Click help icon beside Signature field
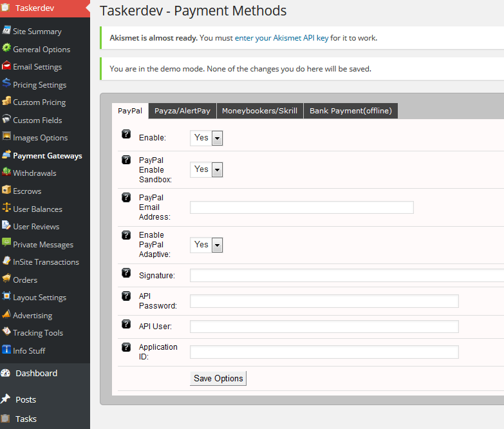This screenshot has height=429, width=504. click(x=126, y=273)
